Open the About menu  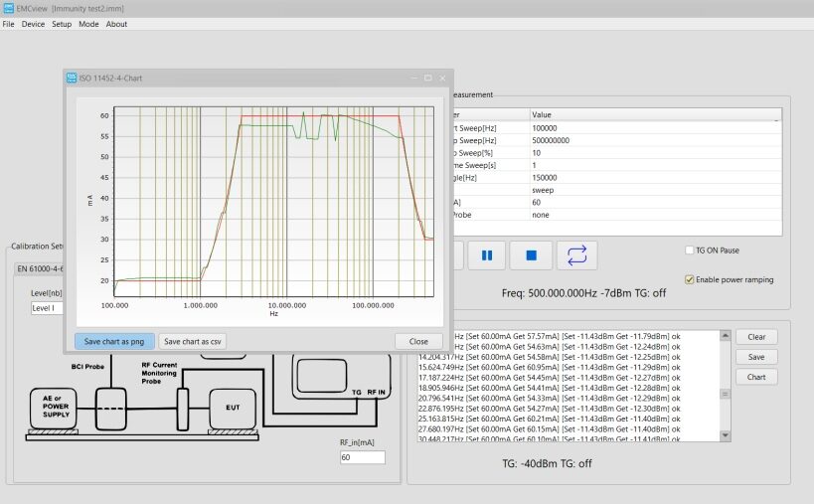(116, 24)
